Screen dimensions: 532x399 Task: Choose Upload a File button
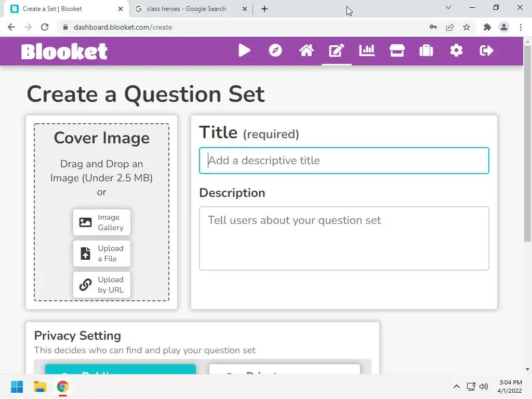point(102,254)
